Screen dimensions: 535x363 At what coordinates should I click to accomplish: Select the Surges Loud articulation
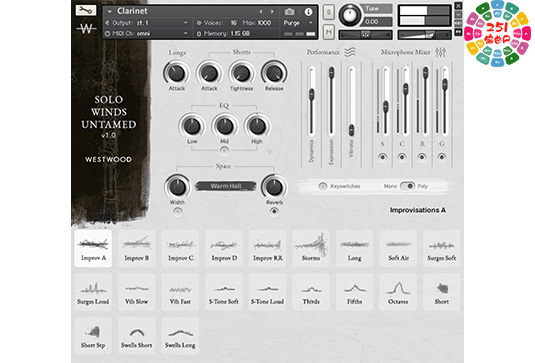coord(93,292)
